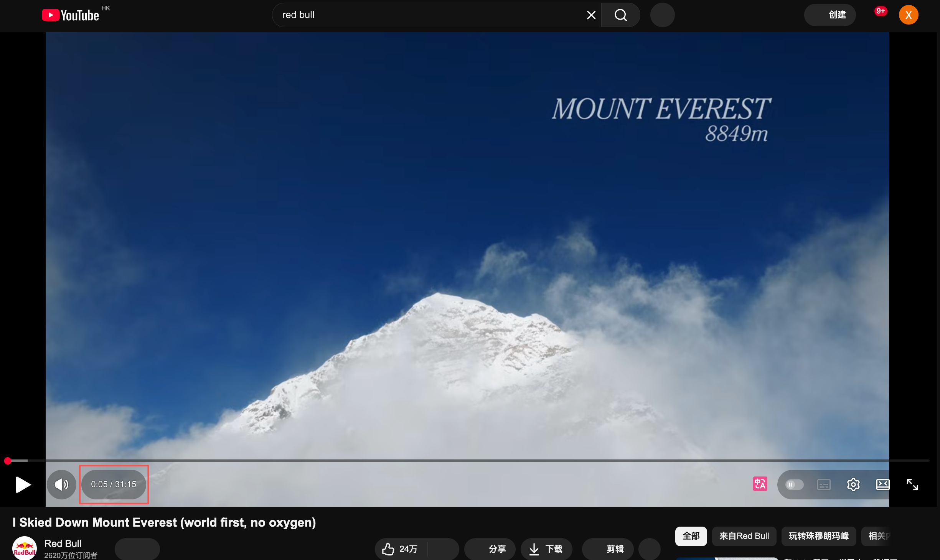The image size is (940, 560).
Task: Mute the video with the speaker icon
Action: click(x=61, y=484)
